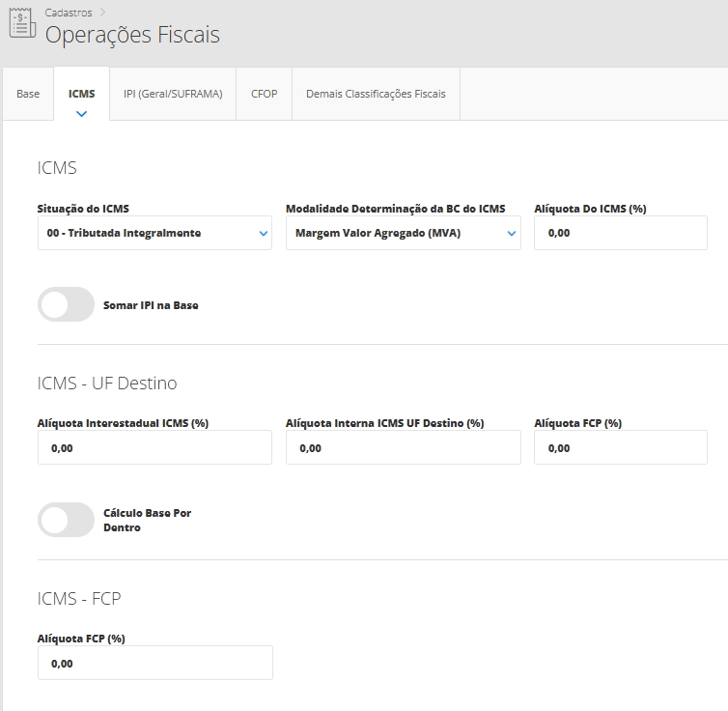
Task: Click the ICMS - FCP section heading
Action: pyautogui.click(x=79, y=599)
